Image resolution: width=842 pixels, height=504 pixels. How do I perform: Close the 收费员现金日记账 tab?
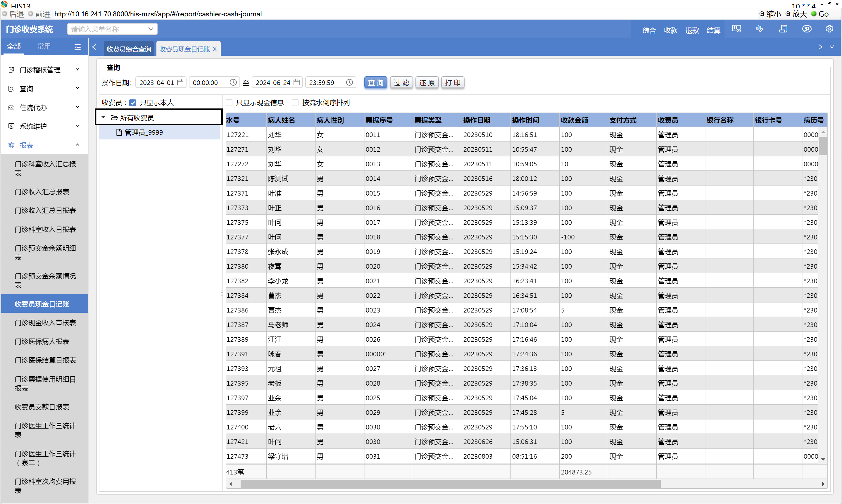[215, 49]
